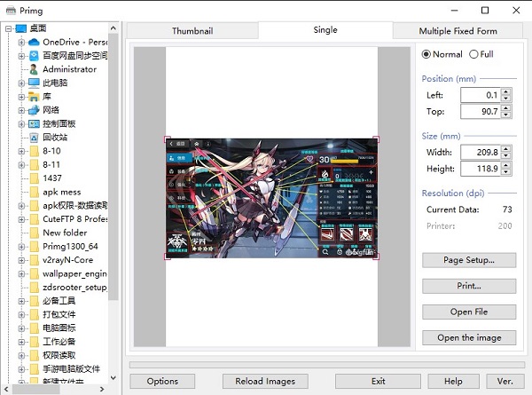
Task: Click the progress bar above Options
Action: pos(327,365)
